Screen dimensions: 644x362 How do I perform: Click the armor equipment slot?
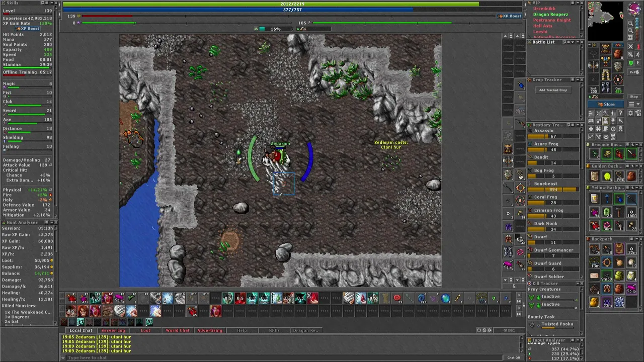pos(606,61)
